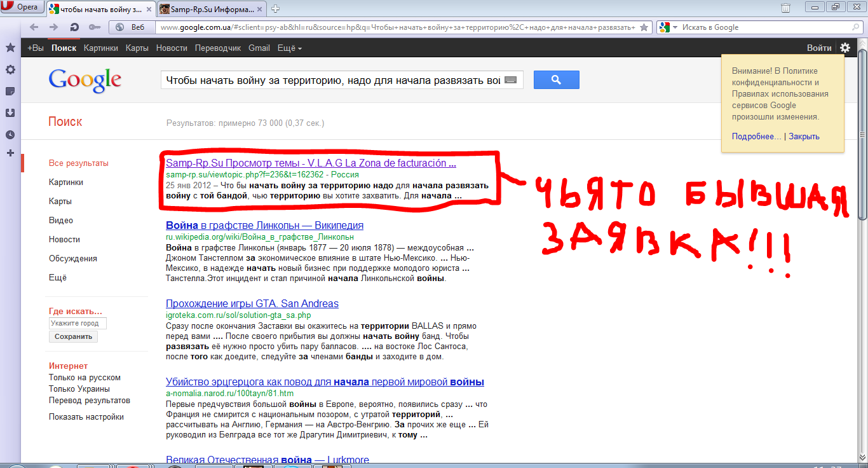Go back using the browser back arrow
Screen dimensions: 868x468
point(34,27)
